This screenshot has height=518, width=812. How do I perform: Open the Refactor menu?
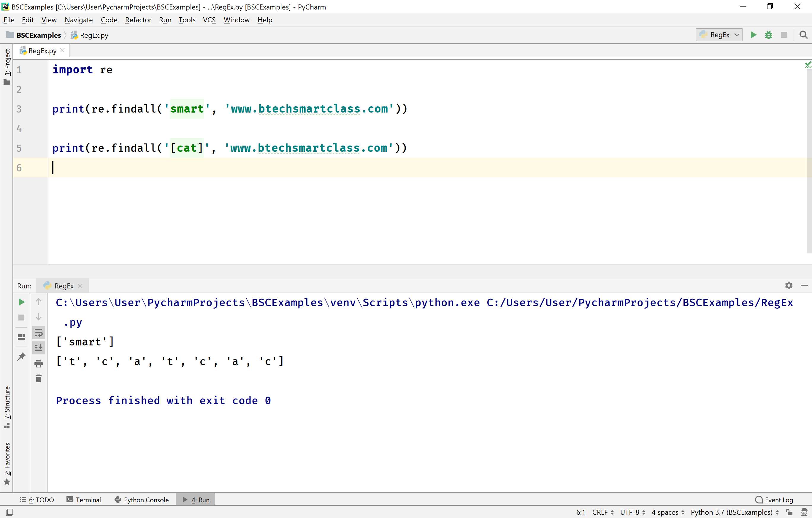tap(138, 20)
